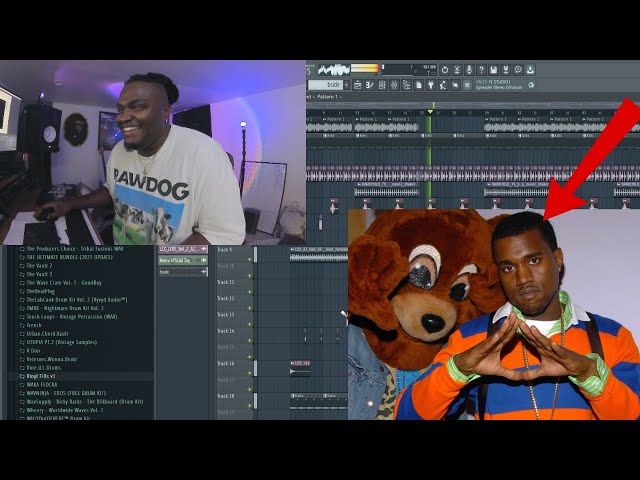Click the close all windows icon
This screenshot has height=480, width=640.
point(468,85)
